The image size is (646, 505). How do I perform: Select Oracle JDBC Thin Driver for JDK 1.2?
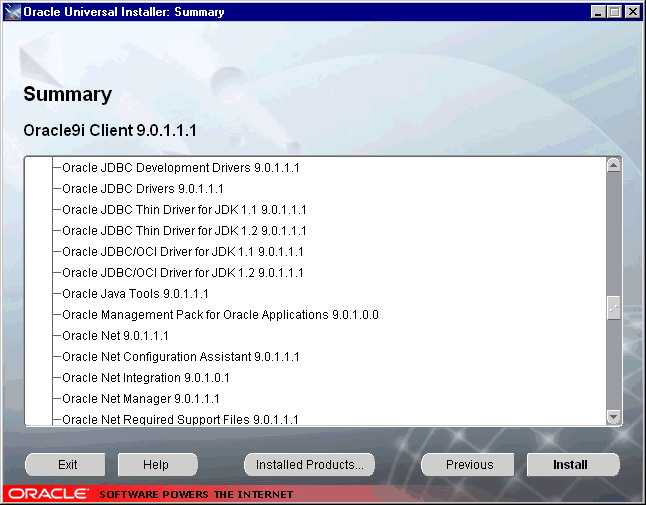click(184, 231)
